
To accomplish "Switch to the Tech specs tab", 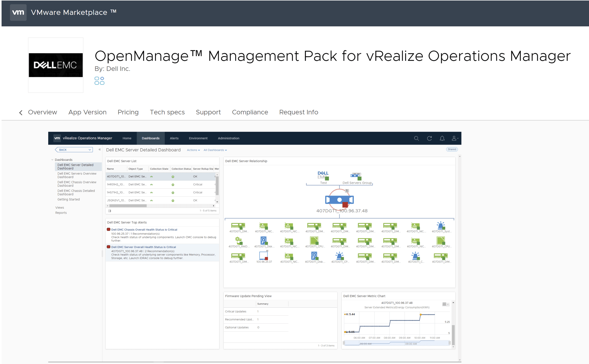I will point(167,112).
